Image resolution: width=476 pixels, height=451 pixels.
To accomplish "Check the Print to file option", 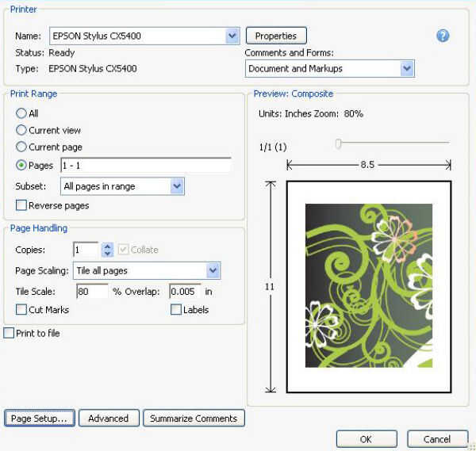I will (x=9, y=333).
